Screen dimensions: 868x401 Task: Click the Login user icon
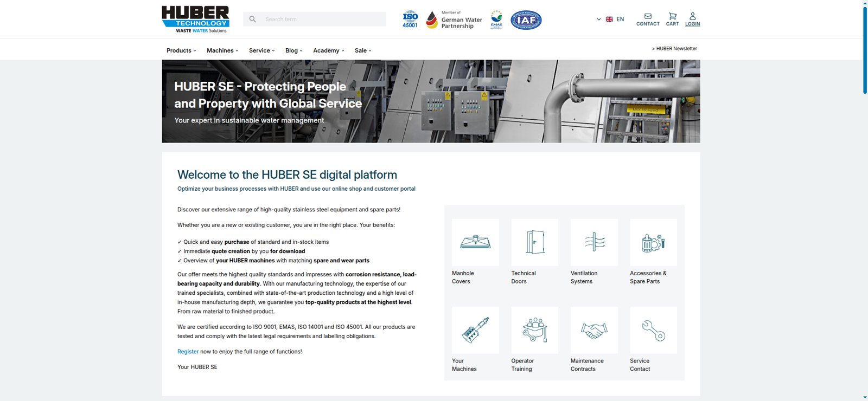pos(693,16)
